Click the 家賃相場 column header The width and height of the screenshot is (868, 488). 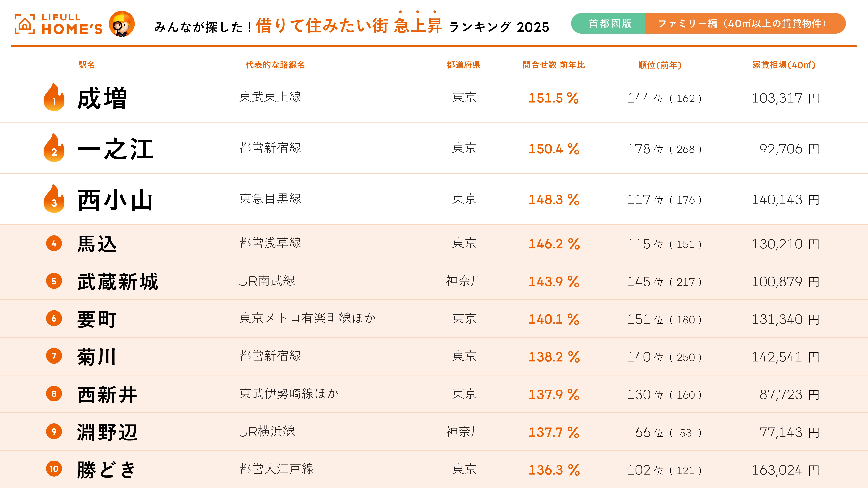[x=784, y=65]
